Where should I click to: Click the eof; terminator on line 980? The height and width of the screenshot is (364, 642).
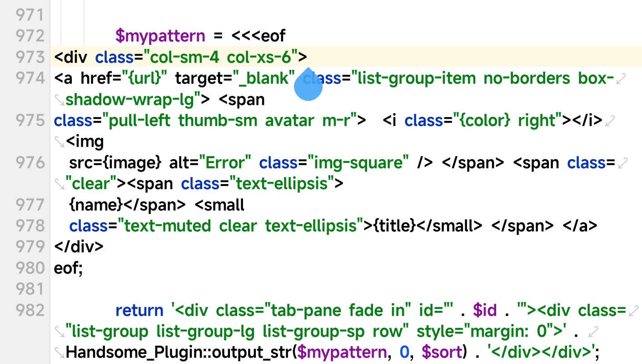[68, 268]
